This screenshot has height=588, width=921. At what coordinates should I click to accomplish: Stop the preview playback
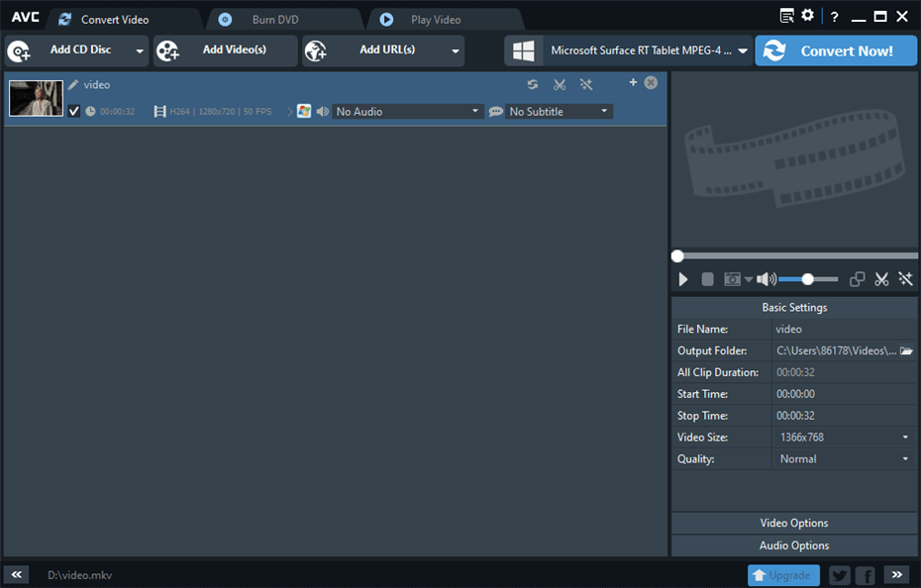point(708,279)
